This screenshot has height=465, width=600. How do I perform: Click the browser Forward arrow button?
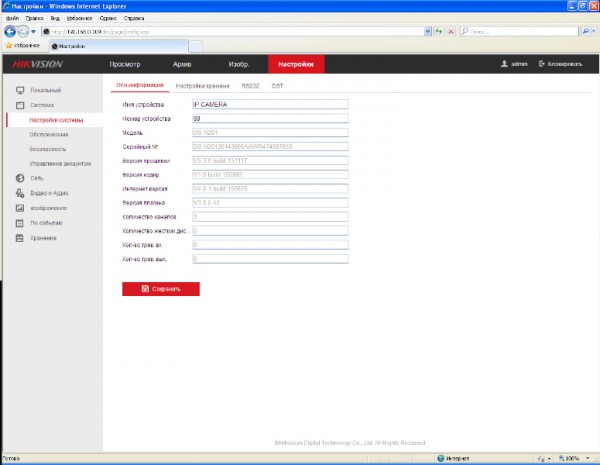pos(23,31)
